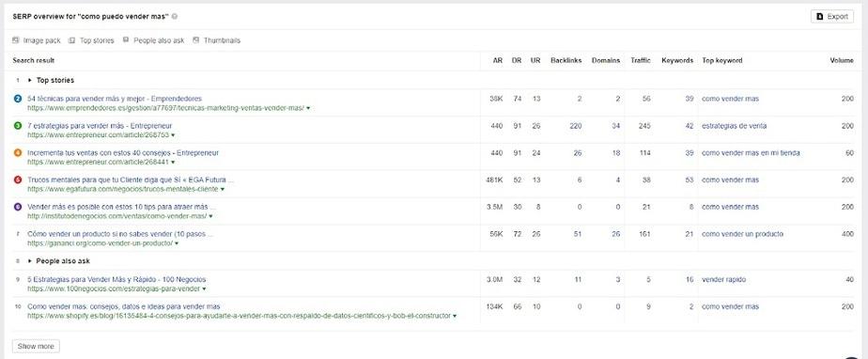Viewport: 868px width, 359px height.
Task: Open '54 técnicas para vender más y mejor' result
Action: (115, 99)
